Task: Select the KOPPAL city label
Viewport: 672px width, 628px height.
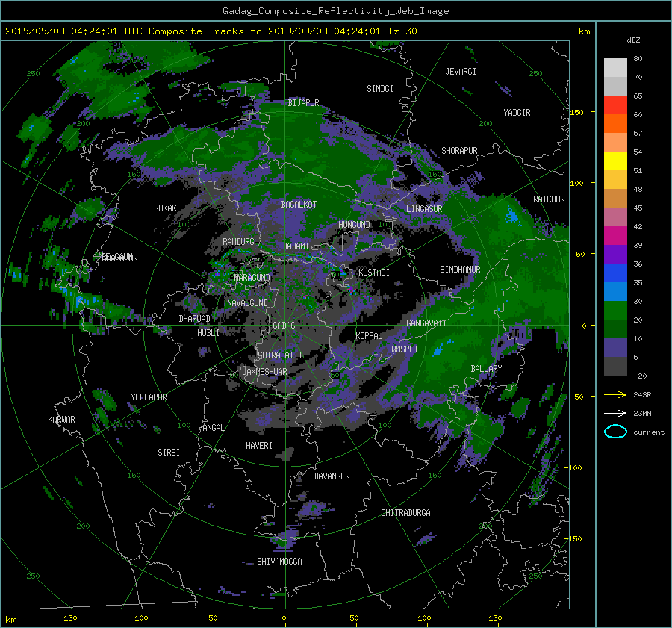Action: click(369, 336)
